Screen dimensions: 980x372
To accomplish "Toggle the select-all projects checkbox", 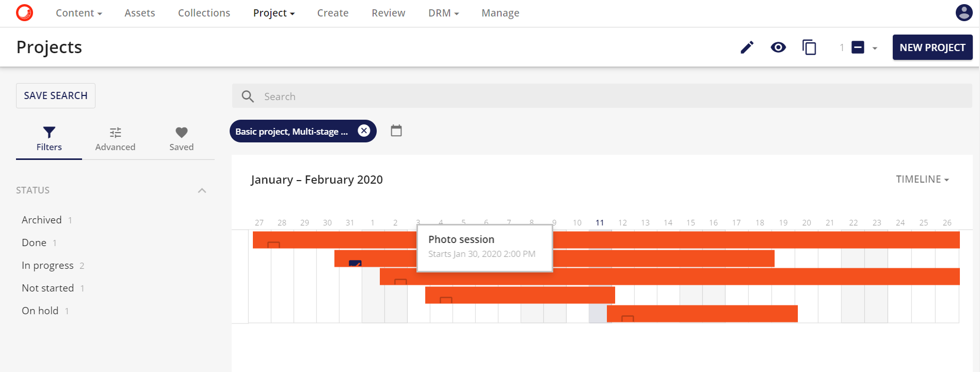I will [x=857, y=47].
